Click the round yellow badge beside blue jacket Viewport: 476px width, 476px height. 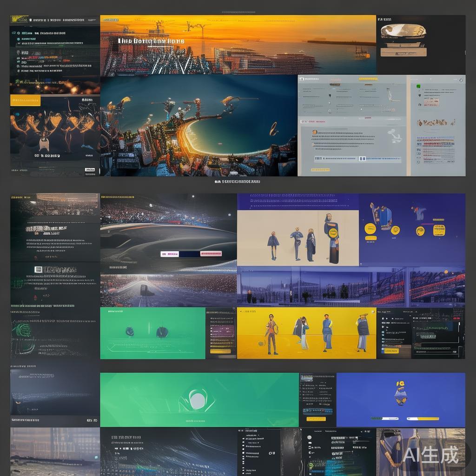coord(370,228)
